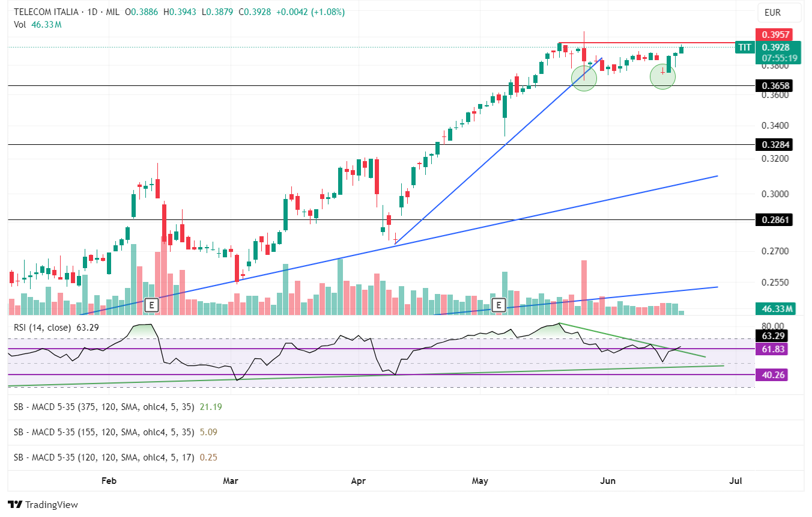Click the +0.0042 (+1.08%) change value
The image size is (812, 517).
coord(311,12)
